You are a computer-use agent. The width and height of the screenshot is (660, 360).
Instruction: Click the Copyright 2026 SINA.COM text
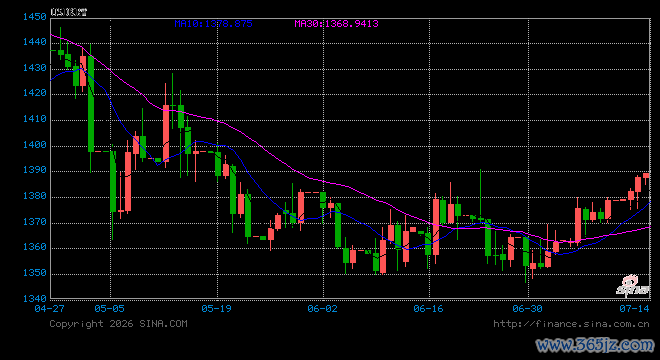tap(118, 324)
